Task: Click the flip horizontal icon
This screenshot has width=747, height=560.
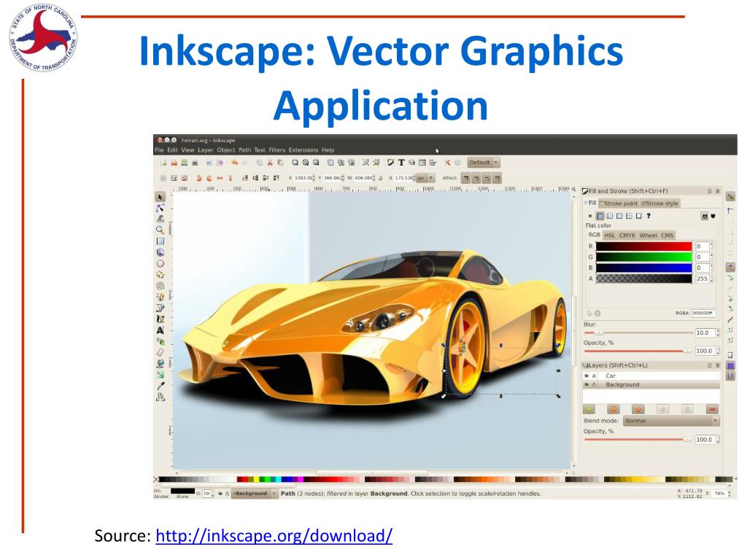Action: 220,178
